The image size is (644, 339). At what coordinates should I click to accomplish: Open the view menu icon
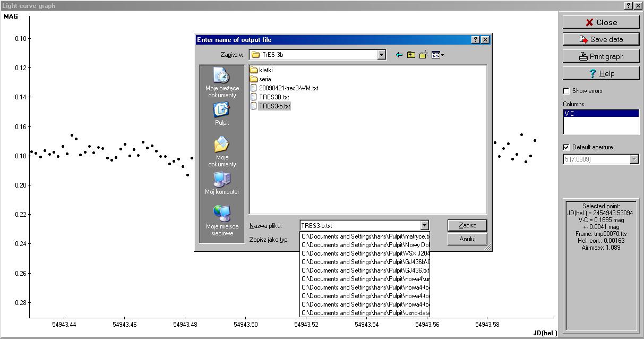[x=437, y=55]
